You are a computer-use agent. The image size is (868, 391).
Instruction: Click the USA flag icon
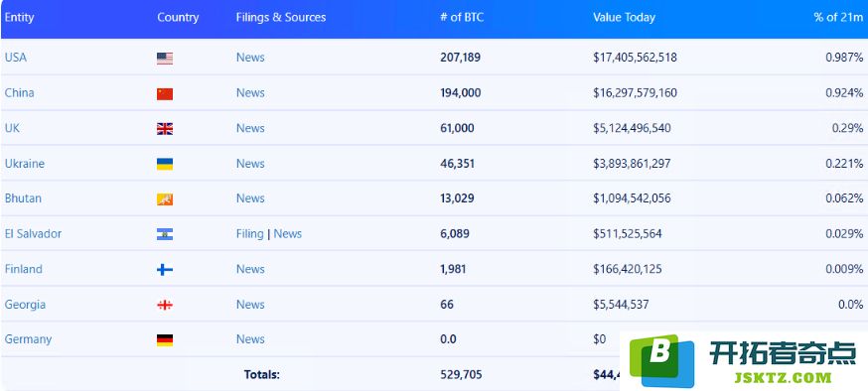165,59
